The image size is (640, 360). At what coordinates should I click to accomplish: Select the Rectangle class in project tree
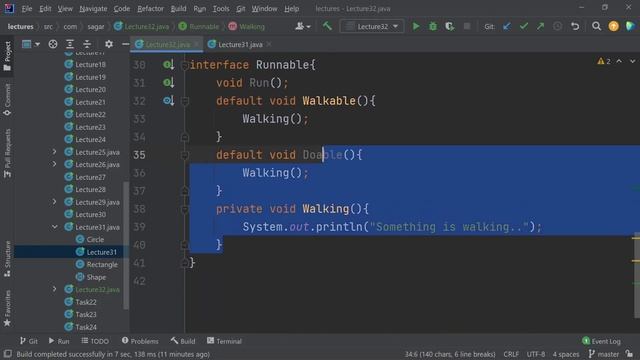pos(102,264)
